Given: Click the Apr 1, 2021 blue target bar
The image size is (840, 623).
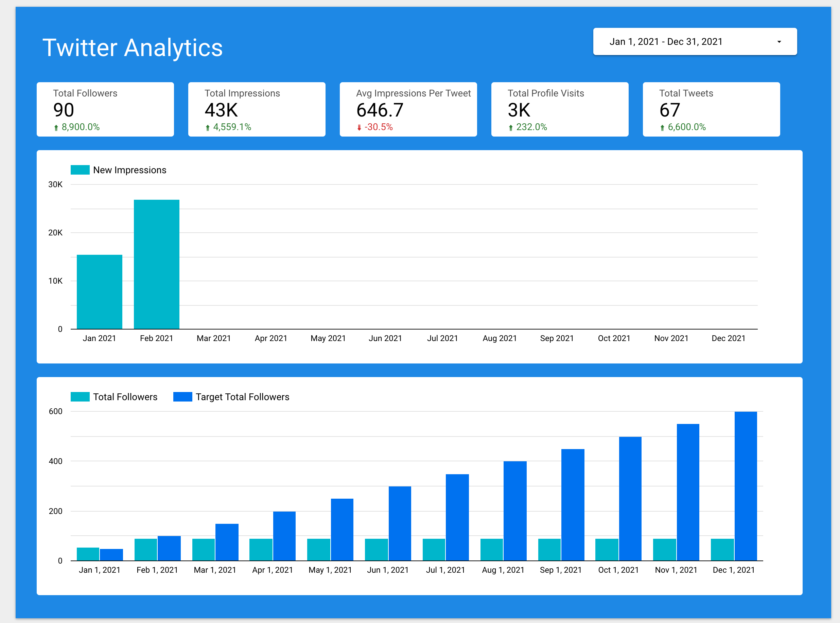Looking at the screenshot, I should point(284,536).
